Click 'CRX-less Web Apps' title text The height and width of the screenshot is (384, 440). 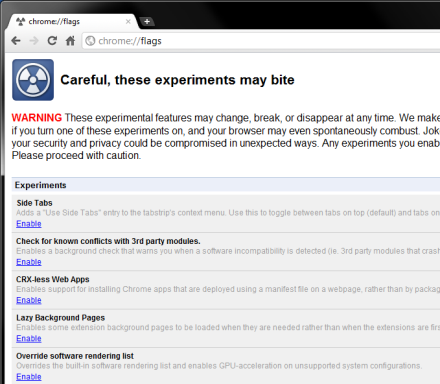coord(53,279)
